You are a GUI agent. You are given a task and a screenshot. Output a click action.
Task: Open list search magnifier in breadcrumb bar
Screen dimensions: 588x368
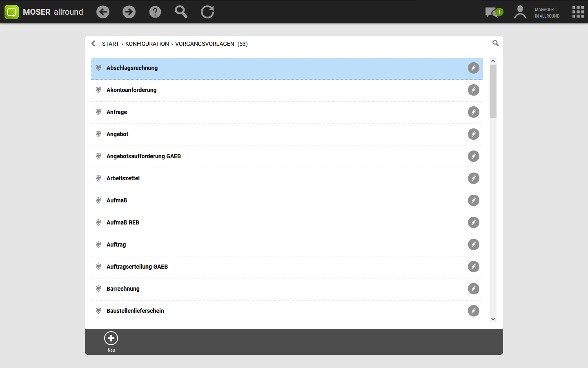(x=496, y=43)
